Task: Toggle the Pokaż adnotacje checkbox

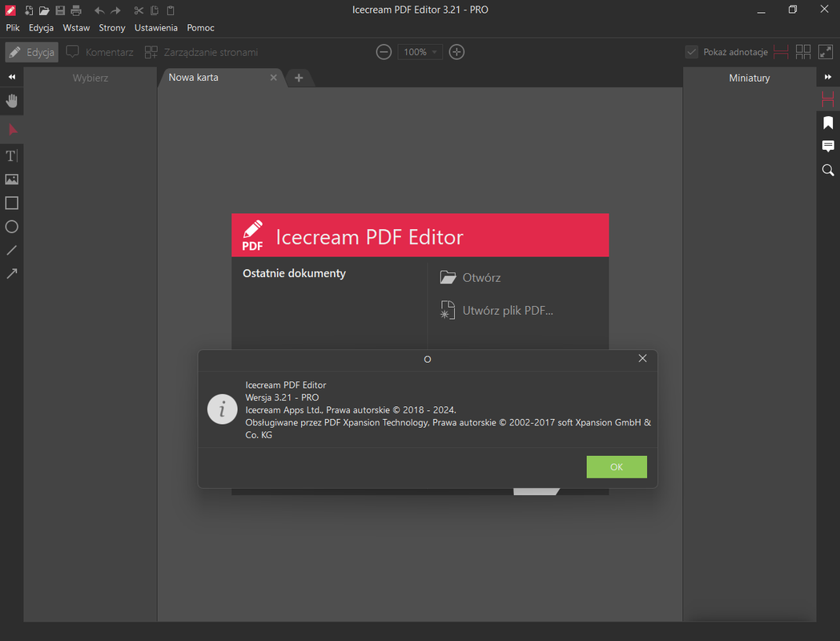Action: click(x=692, y=52)
